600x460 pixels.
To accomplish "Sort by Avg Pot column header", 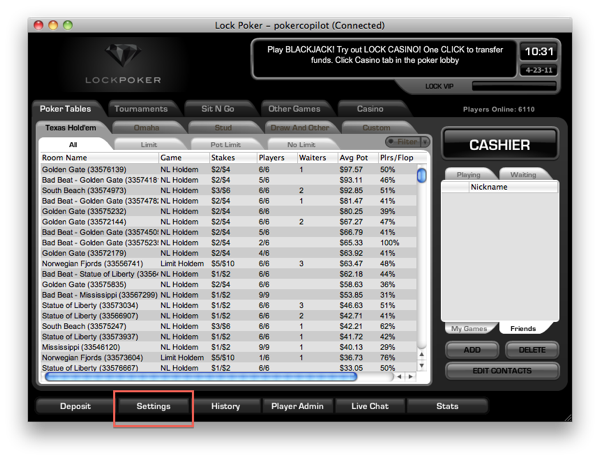I will 357,158.
